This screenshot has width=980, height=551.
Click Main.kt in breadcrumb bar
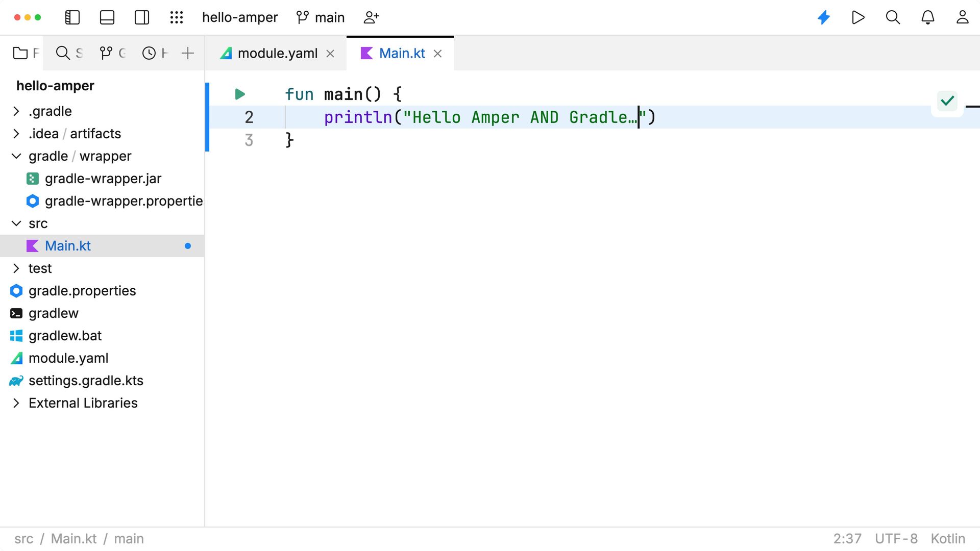pos(73,539)
